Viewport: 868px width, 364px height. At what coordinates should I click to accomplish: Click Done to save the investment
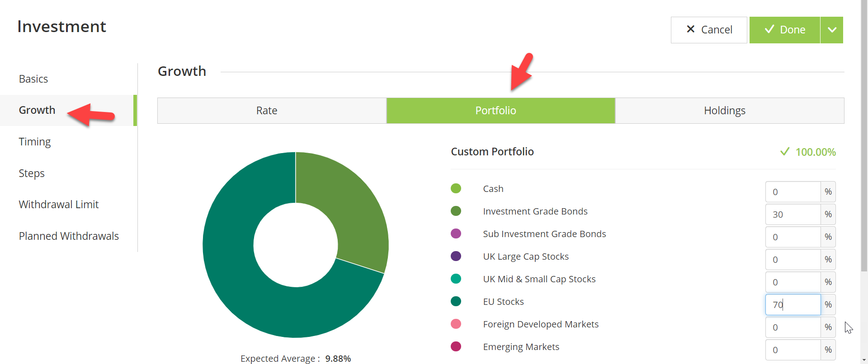(785, 30)
